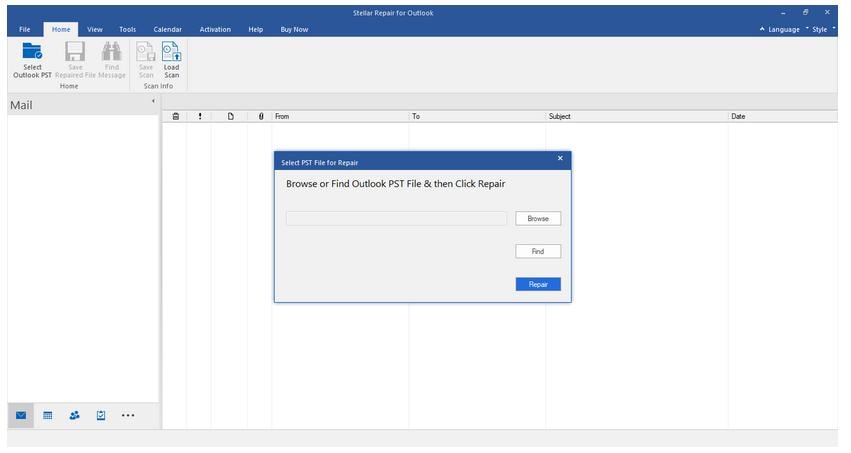Close the Select PST File dialog

coord(560,158)
